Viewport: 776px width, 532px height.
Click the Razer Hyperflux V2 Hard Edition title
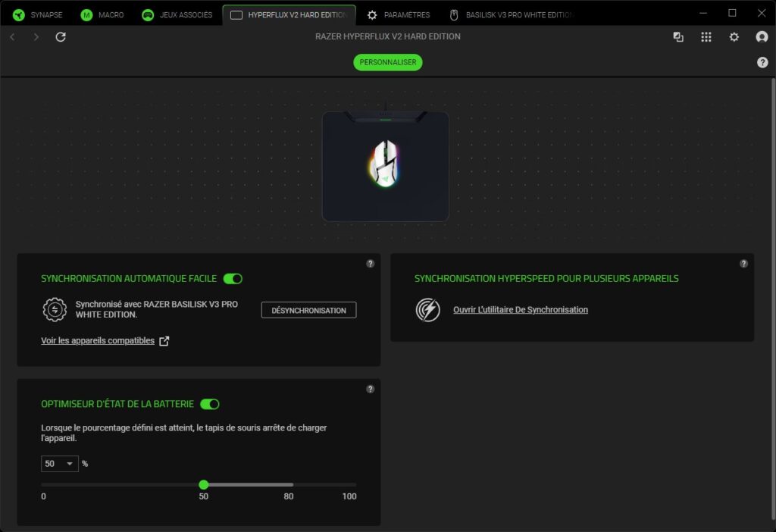pos(388,36)
